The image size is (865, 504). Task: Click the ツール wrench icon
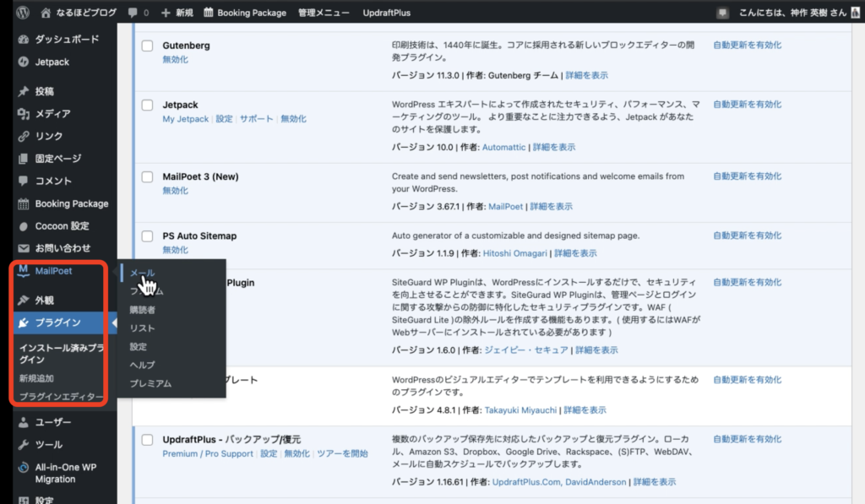pyautogui.click(x=23, y=444)
